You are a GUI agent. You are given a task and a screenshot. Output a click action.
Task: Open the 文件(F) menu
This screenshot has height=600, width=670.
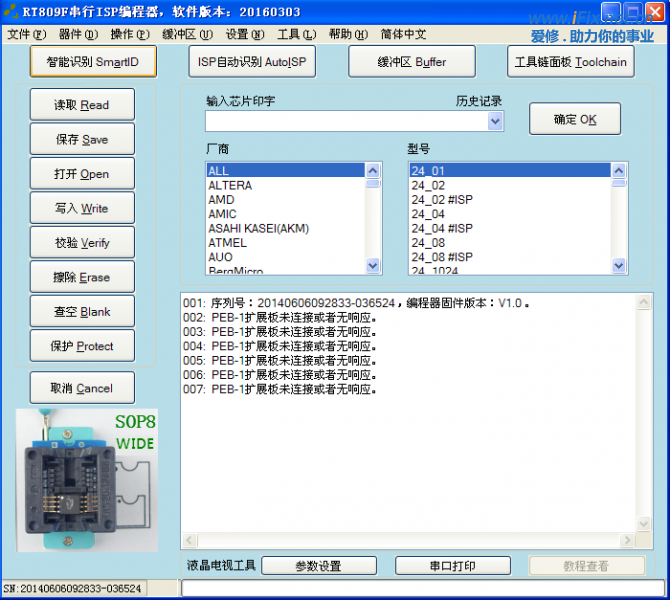27,34
